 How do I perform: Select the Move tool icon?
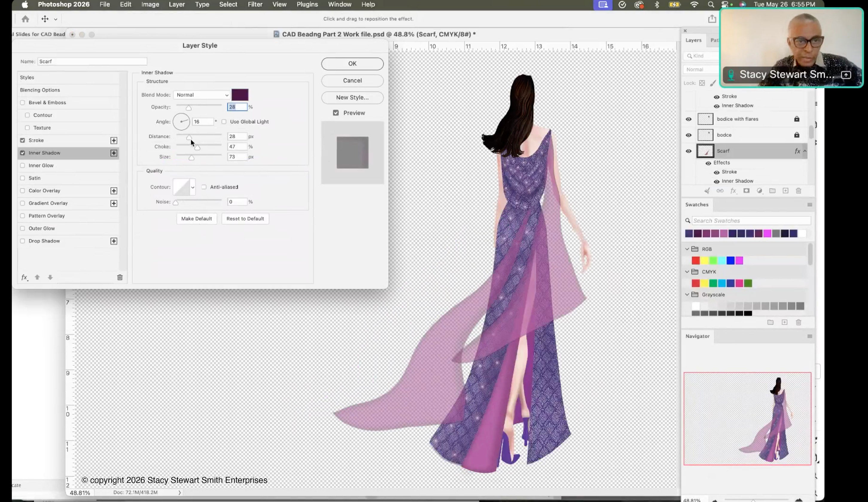click(45, 19)
